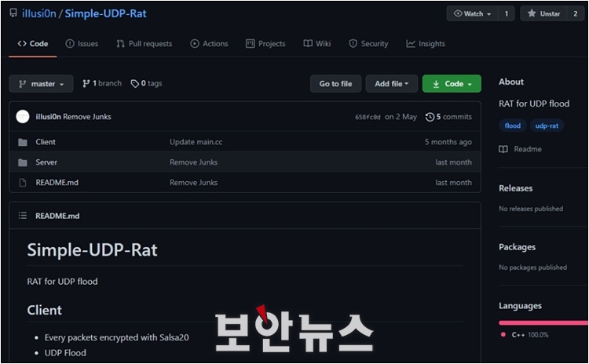Click 'on 2 May' commit date
This screenshot has height=364, width=589.
coord(401,117)
